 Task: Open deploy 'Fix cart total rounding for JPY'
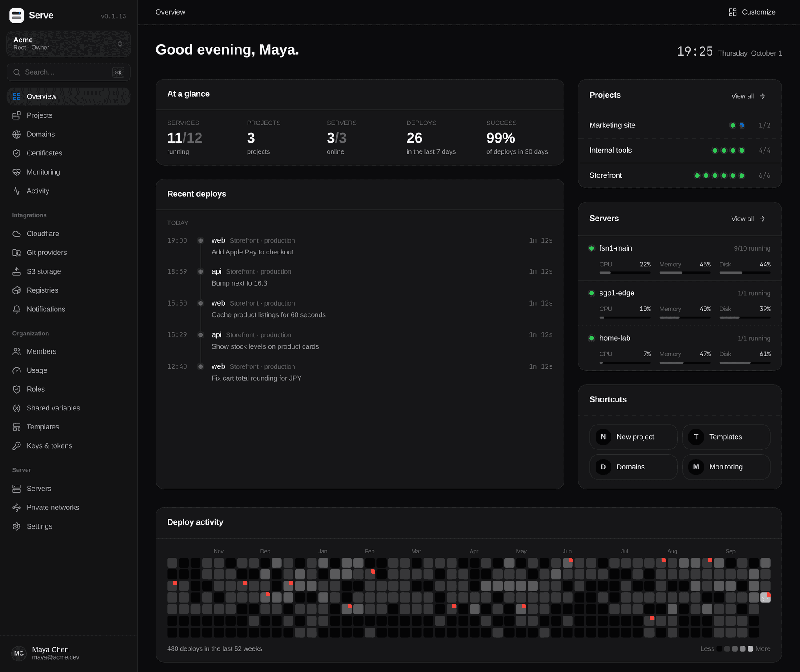[x=360, y=372]
